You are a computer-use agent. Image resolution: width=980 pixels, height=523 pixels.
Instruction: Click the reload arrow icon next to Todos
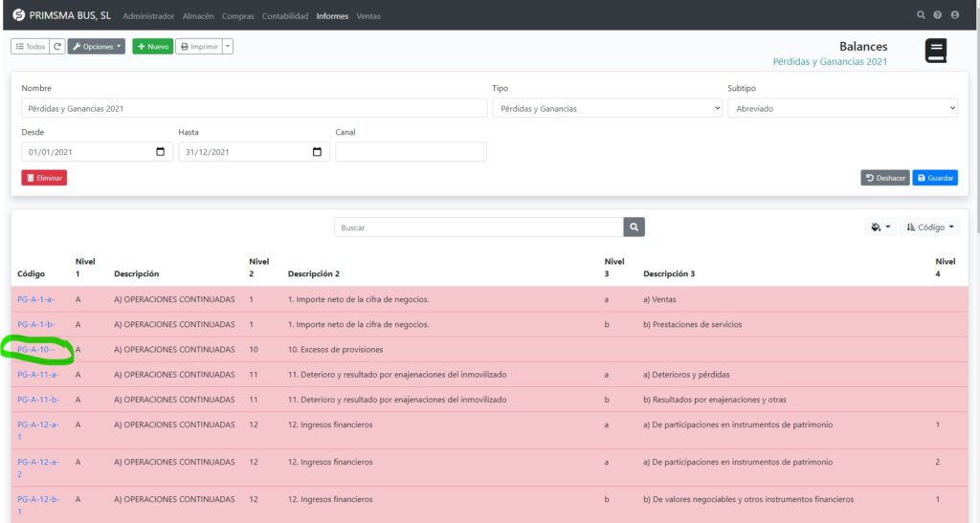57,46
